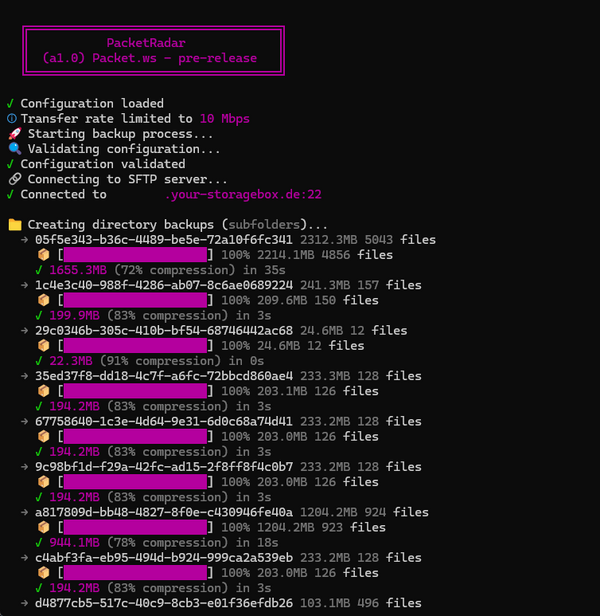Click the '100% 203.1MB' progress readout
The width and height of the screenshot is (600, 616).
[x=264, y=391]
